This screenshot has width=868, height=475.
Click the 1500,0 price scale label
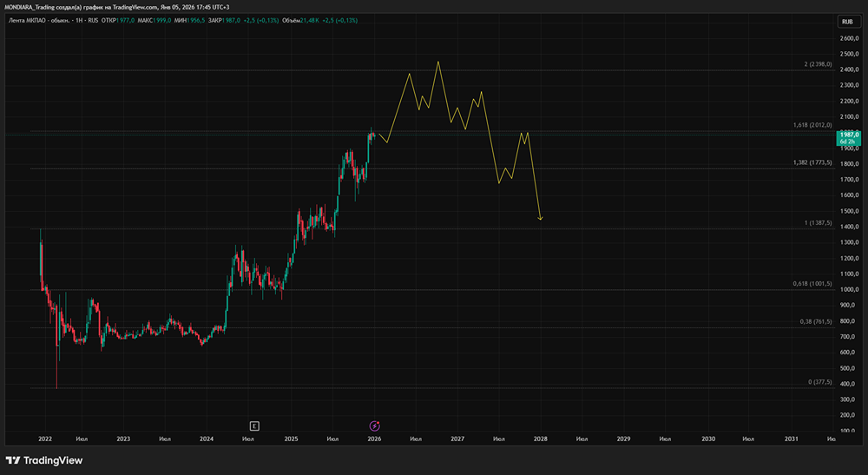pos(849,211)
